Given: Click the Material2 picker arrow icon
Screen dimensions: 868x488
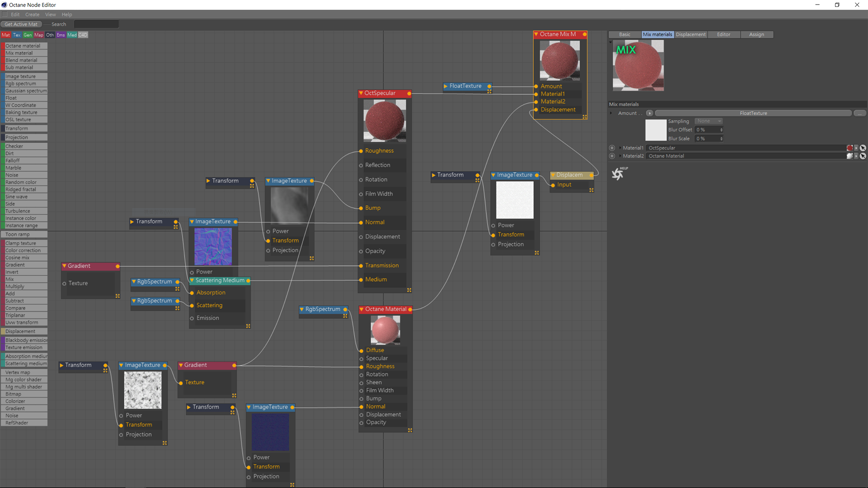Looking at the screenshot, I should click(863, 156).
